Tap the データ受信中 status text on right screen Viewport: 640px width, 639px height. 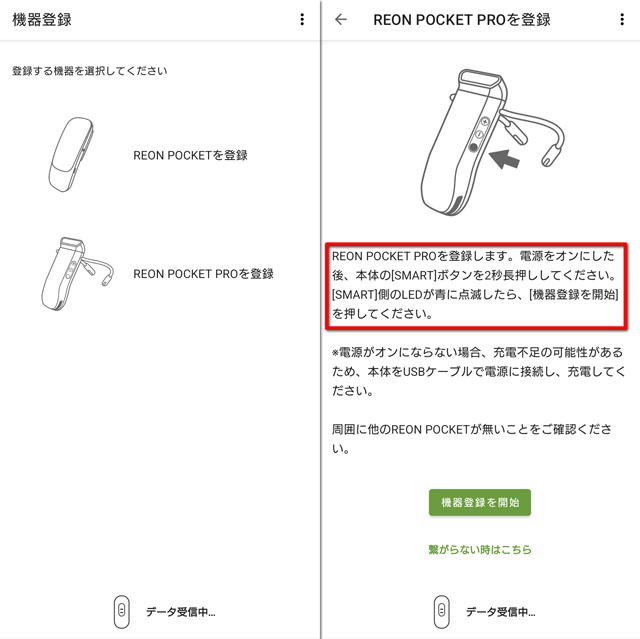501,612
